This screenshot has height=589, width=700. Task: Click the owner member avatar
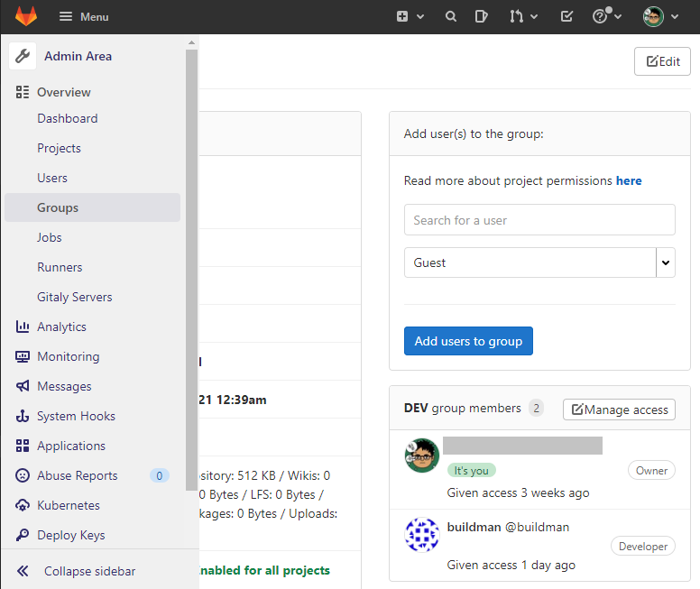coord(422,456)
